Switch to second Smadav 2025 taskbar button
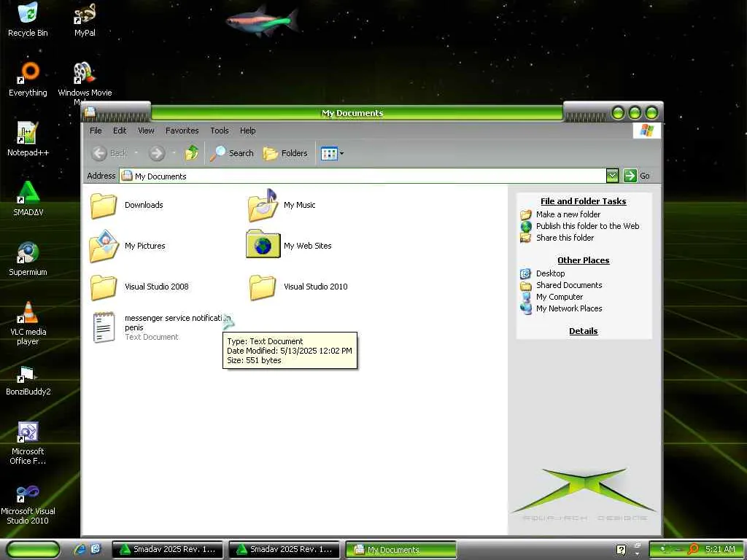 click(x=285, y=550)
